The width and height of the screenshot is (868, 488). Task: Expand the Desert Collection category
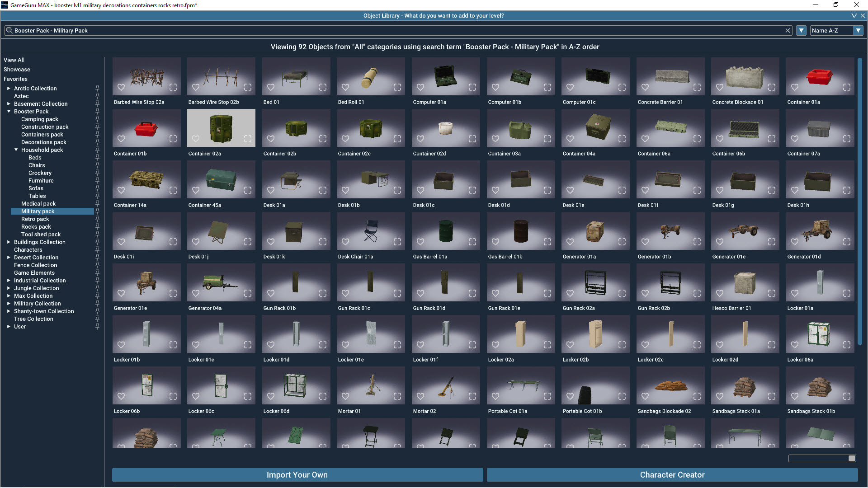coord(8,257)
